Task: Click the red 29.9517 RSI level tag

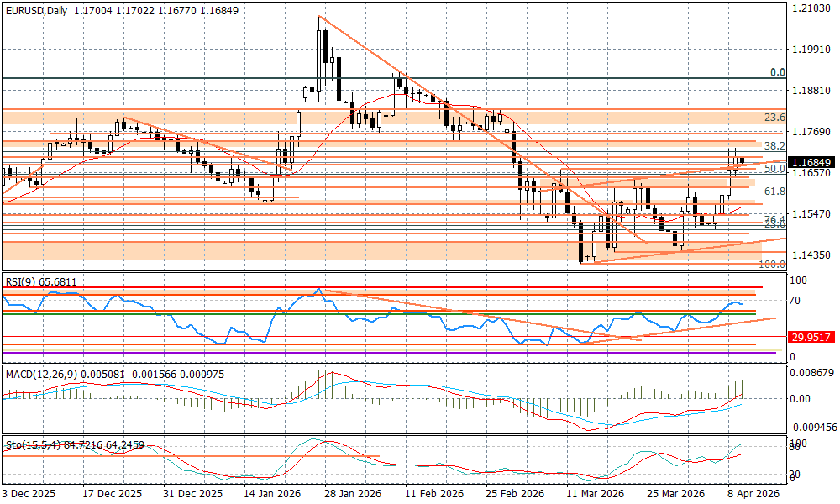Action: pos(813,336)
